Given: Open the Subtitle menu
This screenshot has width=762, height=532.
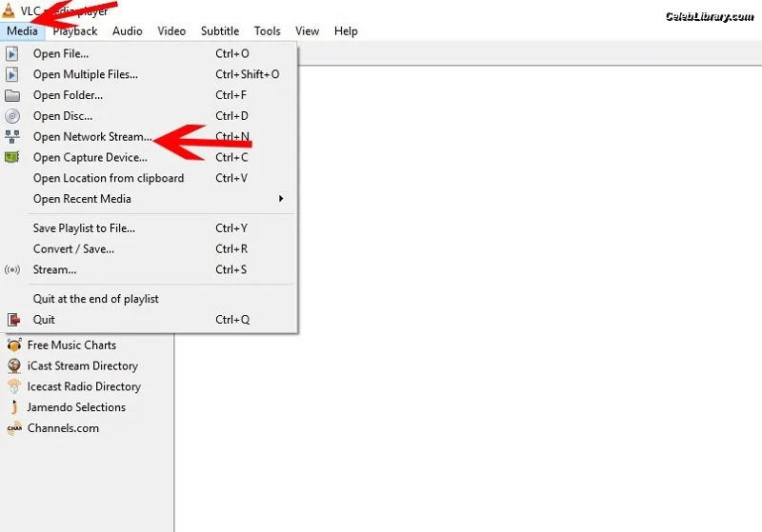Looking at the screenshot, I should (220, 31).
